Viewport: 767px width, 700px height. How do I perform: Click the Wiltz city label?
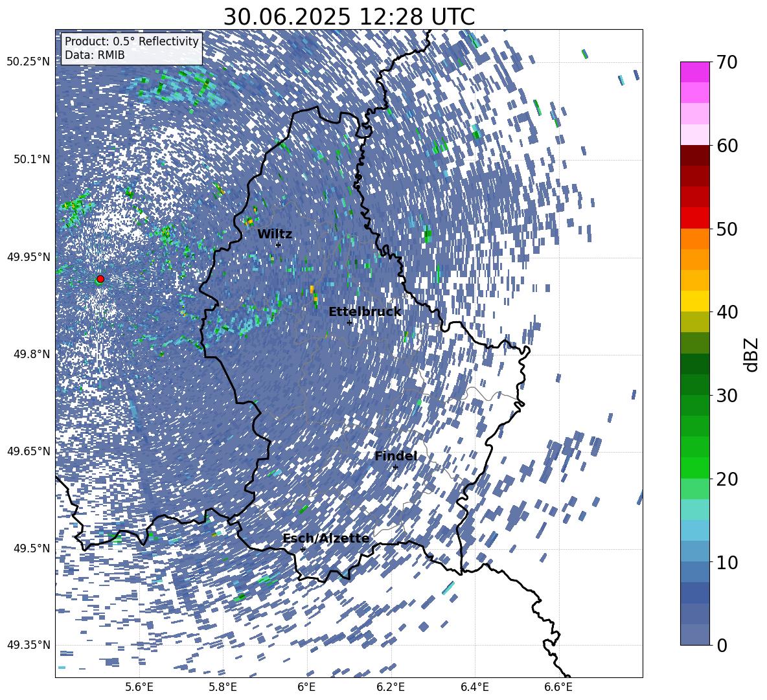pos(275,234)
